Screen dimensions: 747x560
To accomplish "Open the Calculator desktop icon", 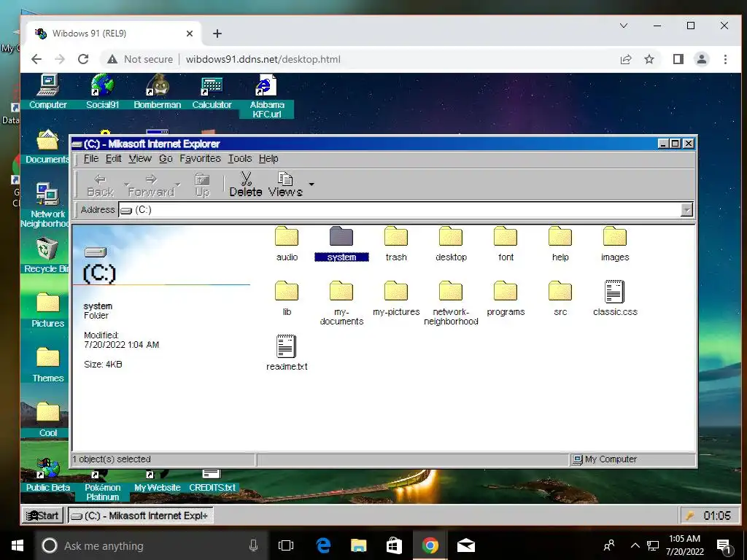I will click(x=212, y=91).
